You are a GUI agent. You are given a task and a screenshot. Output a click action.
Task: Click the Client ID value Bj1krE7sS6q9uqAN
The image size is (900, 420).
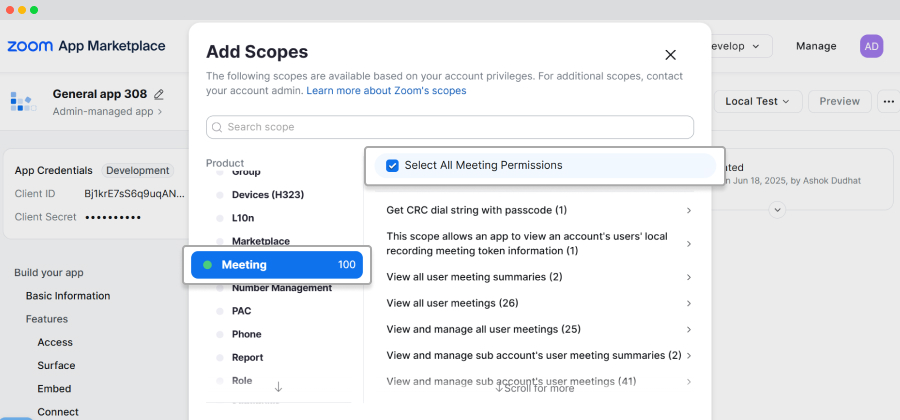[134, 194]
